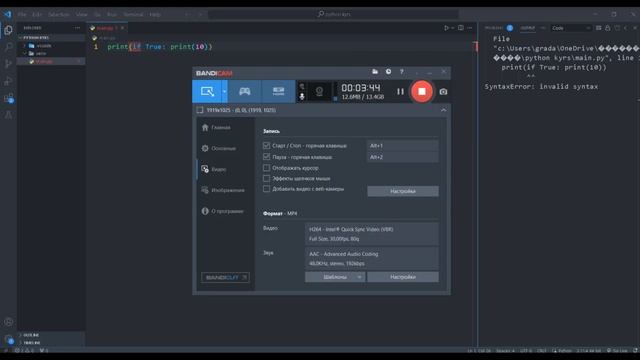Click the H264 video codec info box
This screenshot has width=640, height=360.
click(x=371, y=234)
